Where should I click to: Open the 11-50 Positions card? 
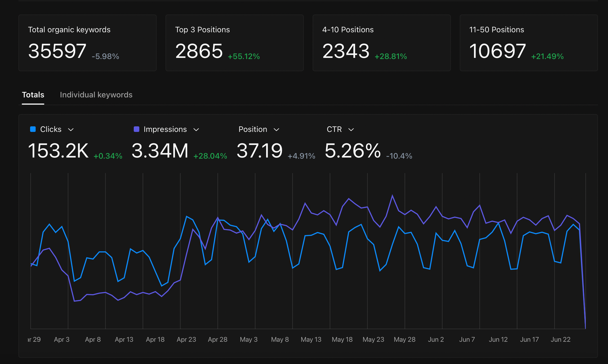[529, 43]
